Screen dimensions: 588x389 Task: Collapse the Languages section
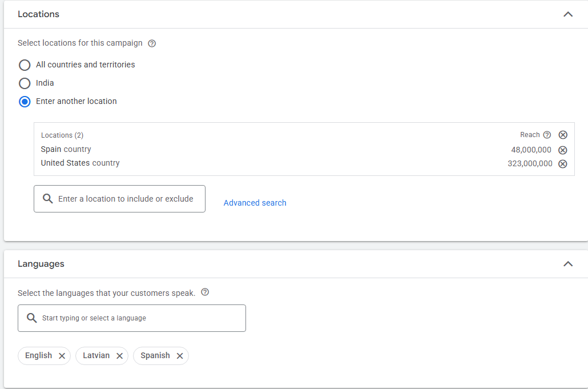coord(568,264)
